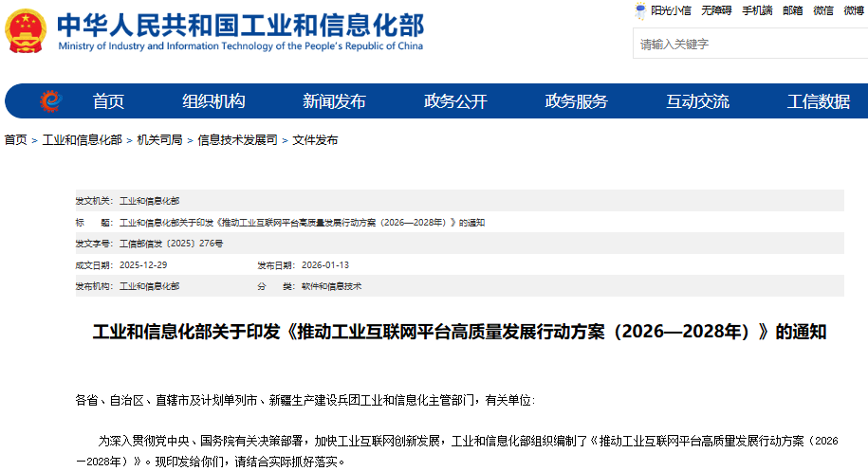Screen dimensions: 868x471
Task: Click 信息技术发展司 in the breadcrumb
Action: (237, 140)
